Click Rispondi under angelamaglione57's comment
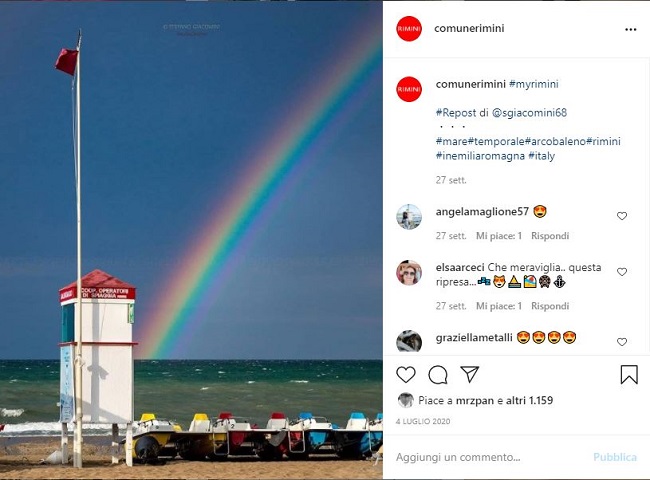Image resolution: width=650 pixels, height=480 pixels. pyautogui.click(x=550, y=236)
